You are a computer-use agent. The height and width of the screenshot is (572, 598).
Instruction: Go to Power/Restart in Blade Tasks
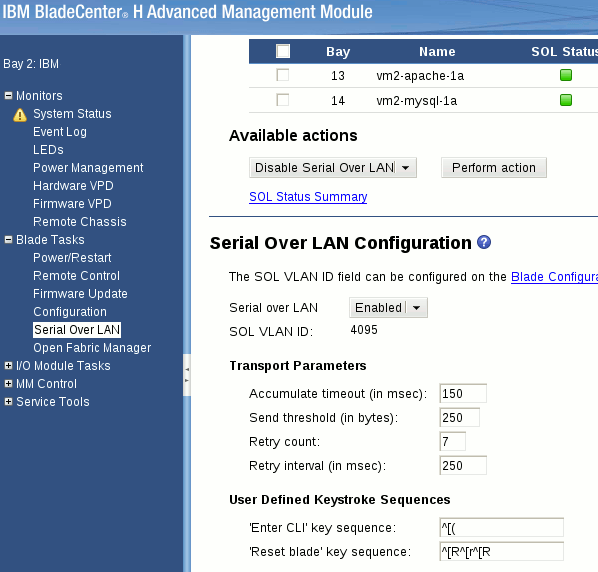[x=72, y=257]
